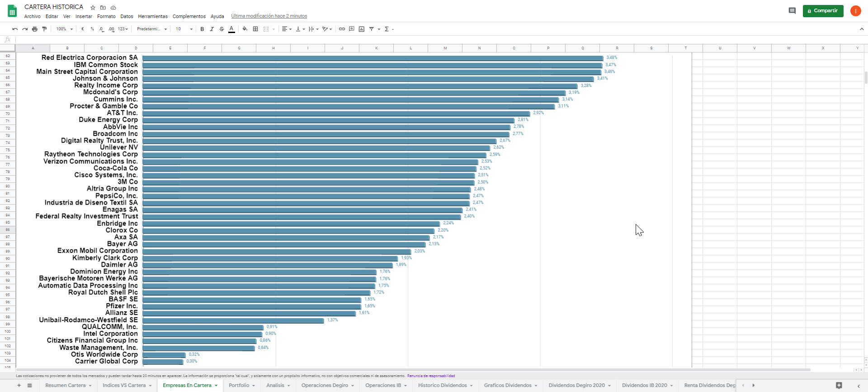Switch to the Indices VS Cartera sheet
Screen dimensions: 868x392
124,386
